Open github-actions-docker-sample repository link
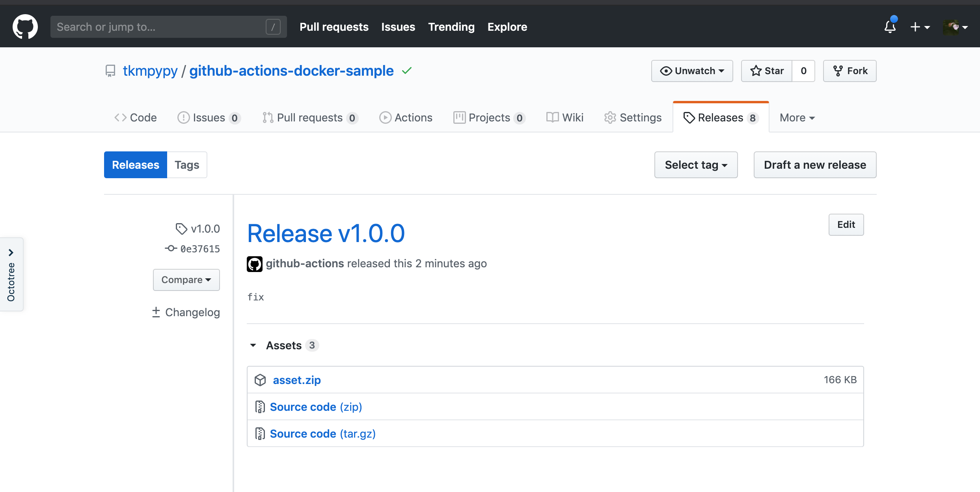Image resolution: width=980 pixels, height=492 pixels. pos(291,71)
